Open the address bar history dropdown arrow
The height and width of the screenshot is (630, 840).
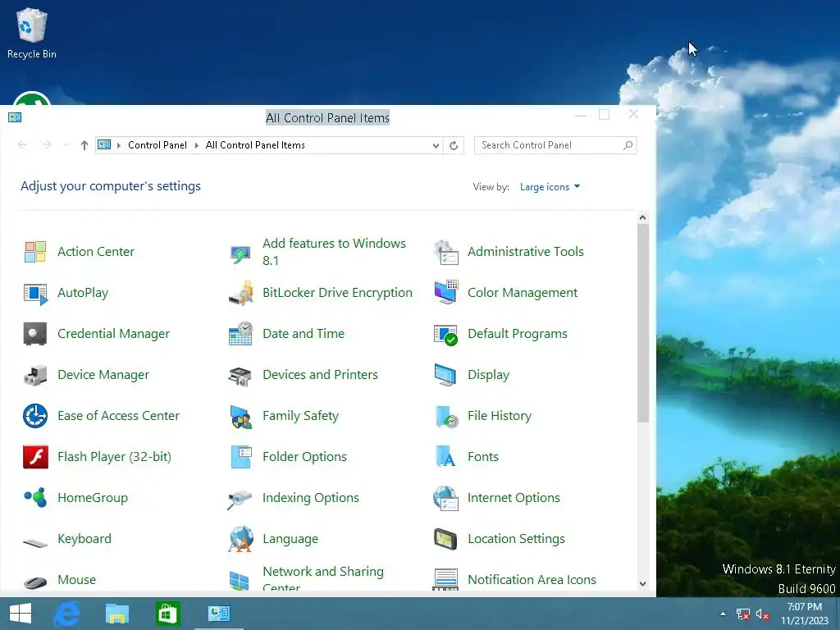click(436, 146)
